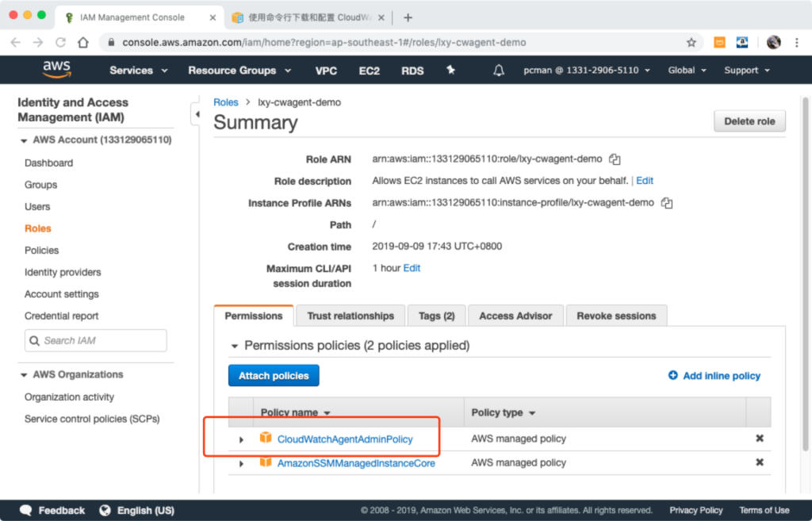
Task: Open the notifications bell icon
Action: point(498,71)
